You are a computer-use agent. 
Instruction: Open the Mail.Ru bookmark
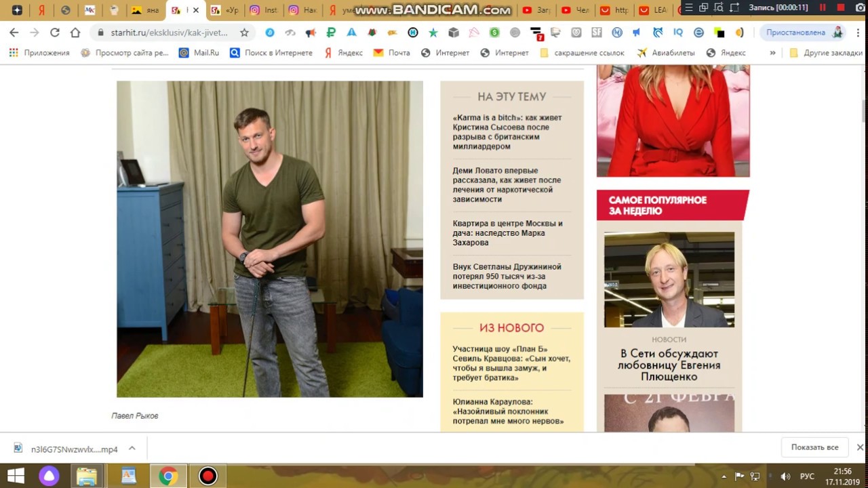coord(199,53)
